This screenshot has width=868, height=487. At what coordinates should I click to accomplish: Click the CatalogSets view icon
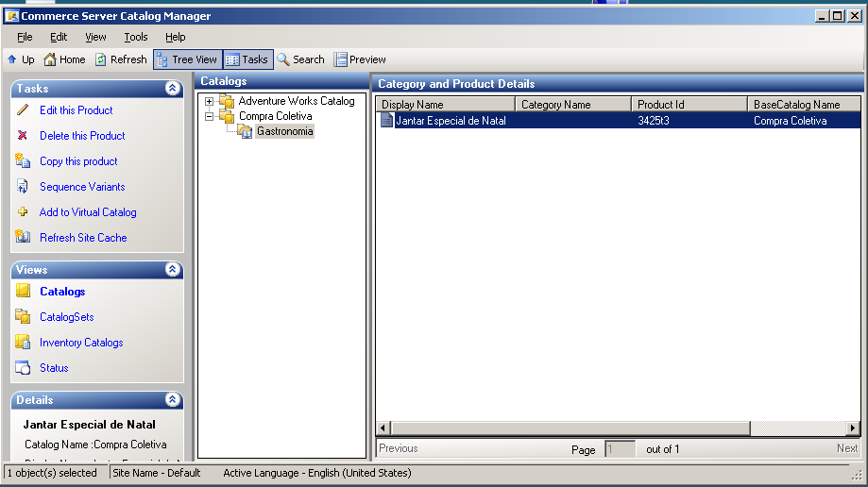[x=23, y=316]
